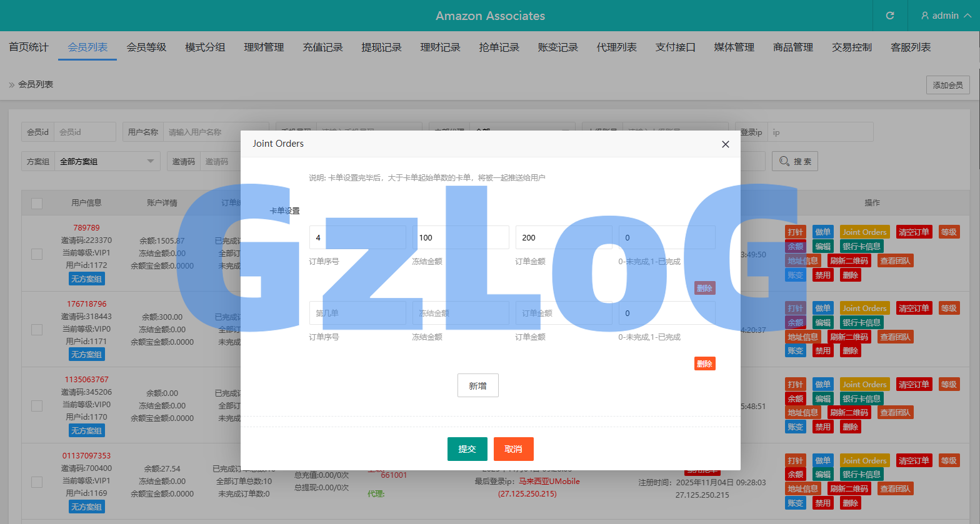The width and height of the screenshot is (980, 524).
Task: Switch to the 充值记录 tab
Action: click(x=322, y=47)
